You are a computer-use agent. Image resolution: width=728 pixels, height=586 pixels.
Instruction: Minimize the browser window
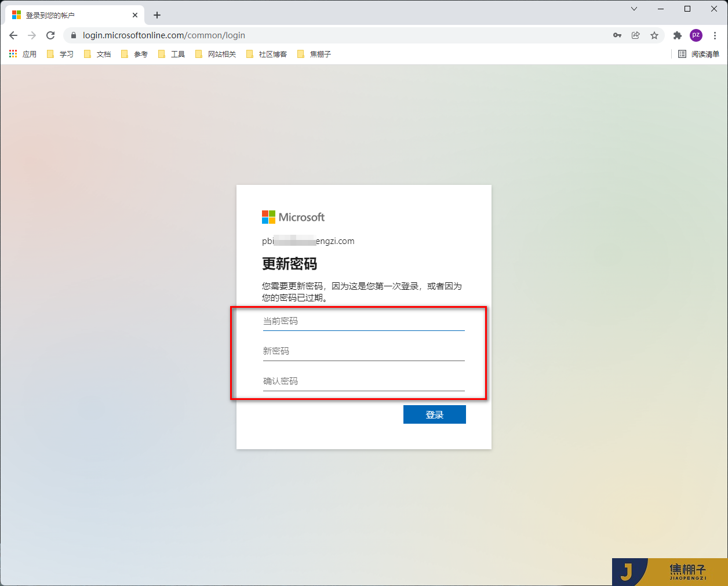pyautogui.click(x=661, y=9)
